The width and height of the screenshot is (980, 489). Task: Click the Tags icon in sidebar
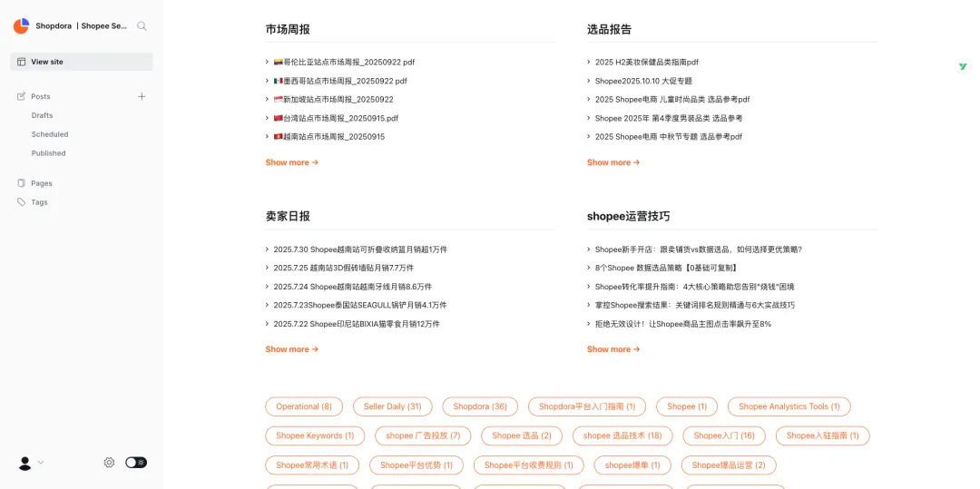tap(22, 202)
